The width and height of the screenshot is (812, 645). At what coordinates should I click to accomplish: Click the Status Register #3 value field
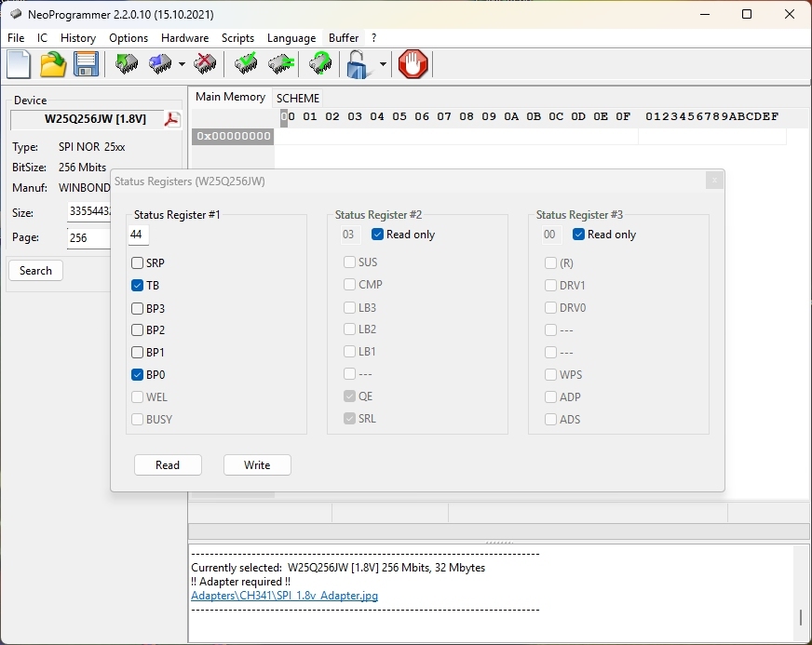(x=551, y=235)
